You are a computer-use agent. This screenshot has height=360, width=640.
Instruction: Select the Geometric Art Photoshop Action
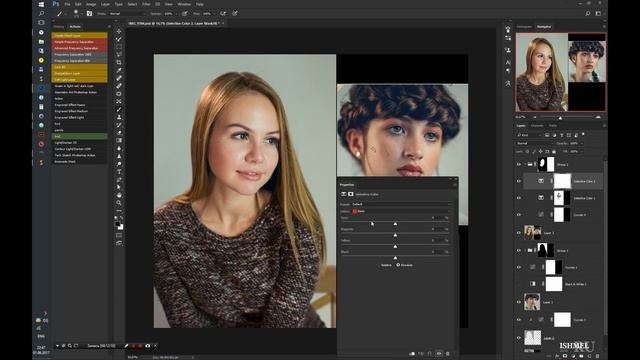point(80,92)
